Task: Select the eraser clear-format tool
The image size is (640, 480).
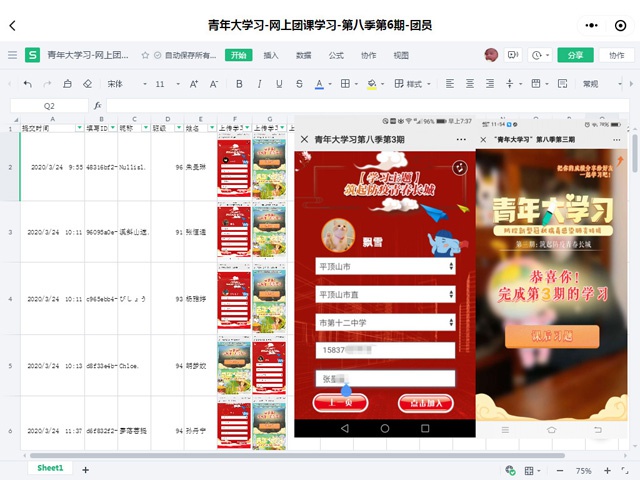Action: (87, 84)
